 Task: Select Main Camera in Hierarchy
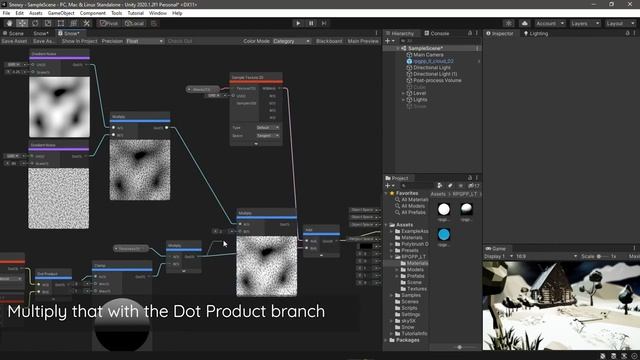pyautogui.click(x=428, y=55)
